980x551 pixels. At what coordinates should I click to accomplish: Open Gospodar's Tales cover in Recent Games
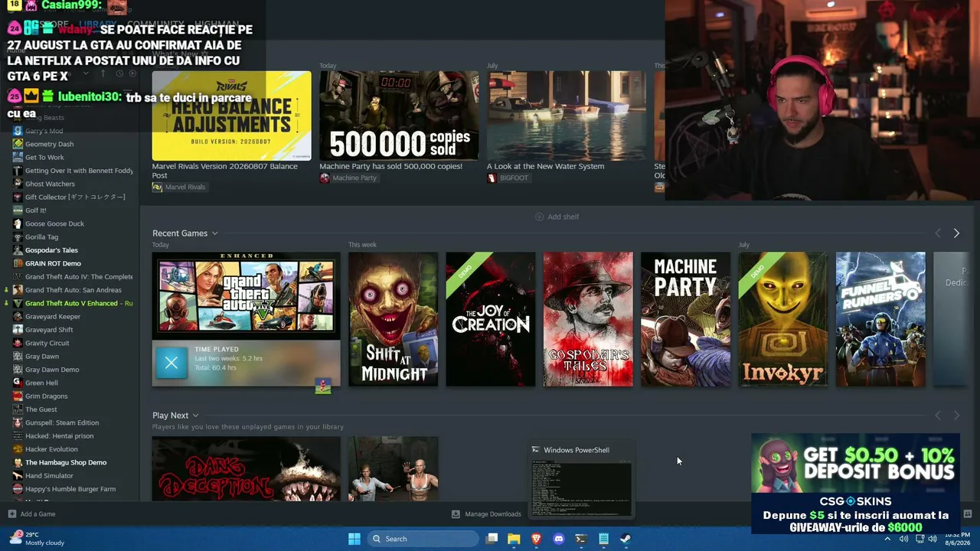588,319
